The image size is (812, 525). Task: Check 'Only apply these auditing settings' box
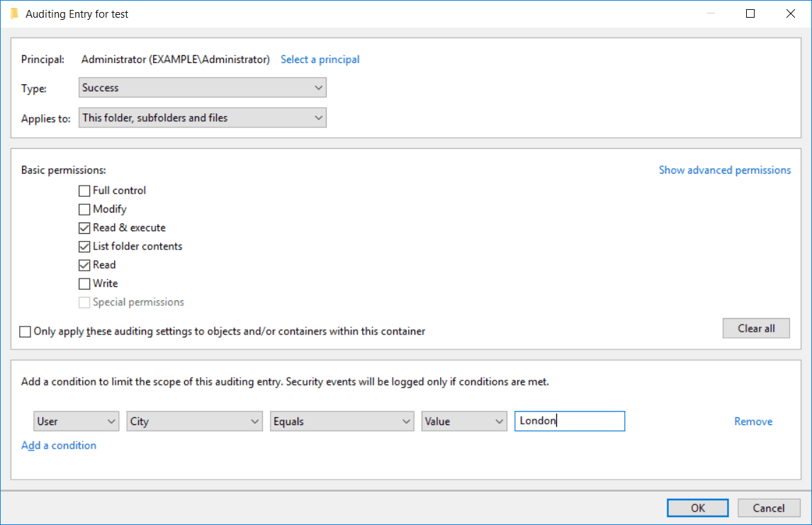click(x=25, y=332)
